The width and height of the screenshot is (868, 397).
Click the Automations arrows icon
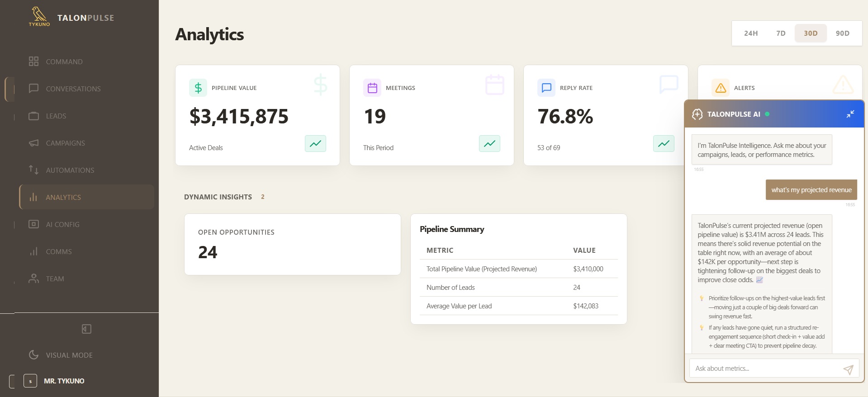tap(33, 170)
